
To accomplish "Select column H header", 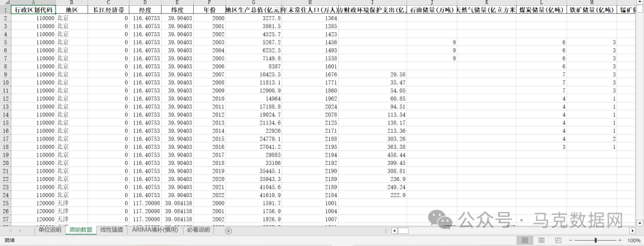I will point(310,2).
